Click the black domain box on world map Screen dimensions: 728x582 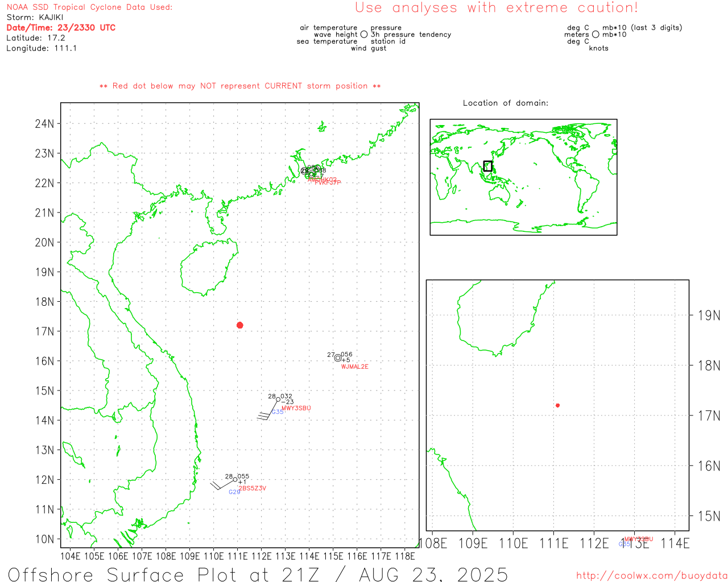pyautogui.click(x=488, y=166)
